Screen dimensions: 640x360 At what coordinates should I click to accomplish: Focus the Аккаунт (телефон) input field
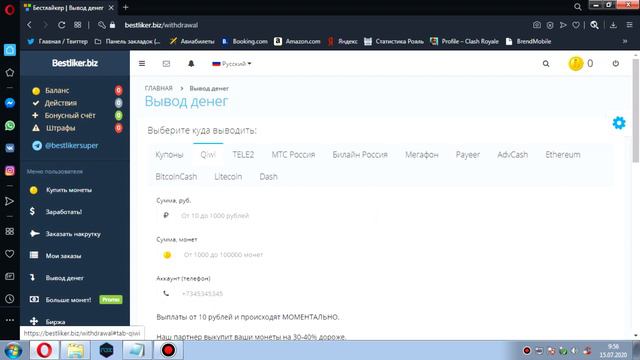tap(266, 293)
